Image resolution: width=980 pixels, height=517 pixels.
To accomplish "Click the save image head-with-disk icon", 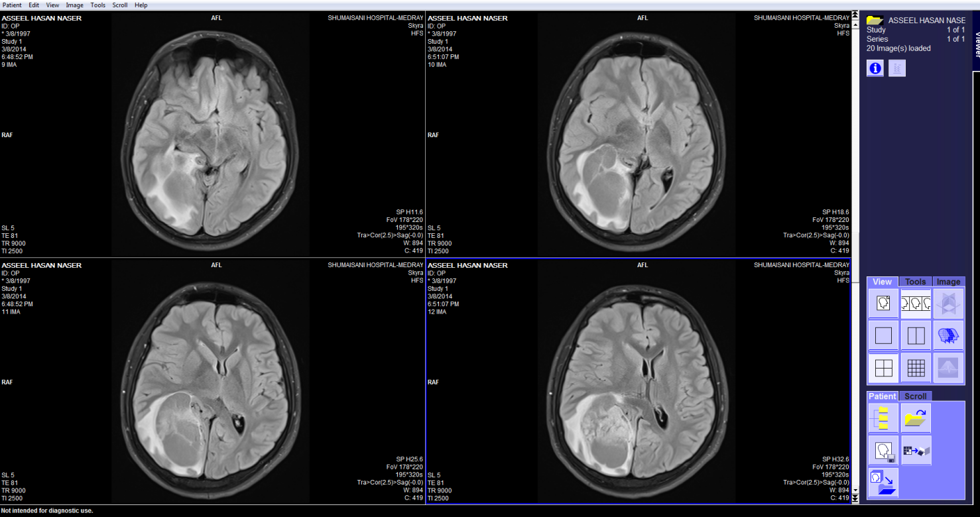I will click(x=883, y=451).
